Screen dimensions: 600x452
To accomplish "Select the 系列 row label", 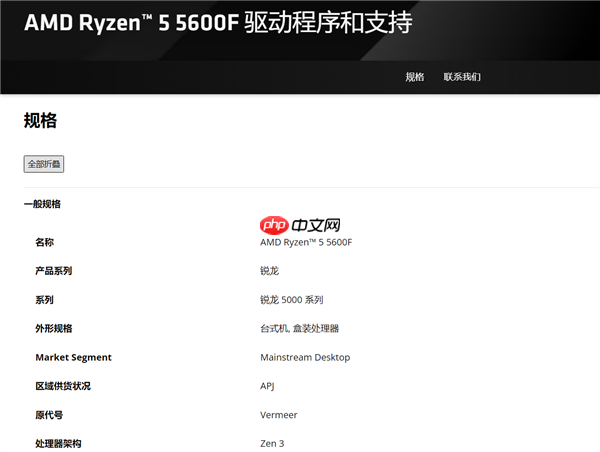I will tap(44, 300).
